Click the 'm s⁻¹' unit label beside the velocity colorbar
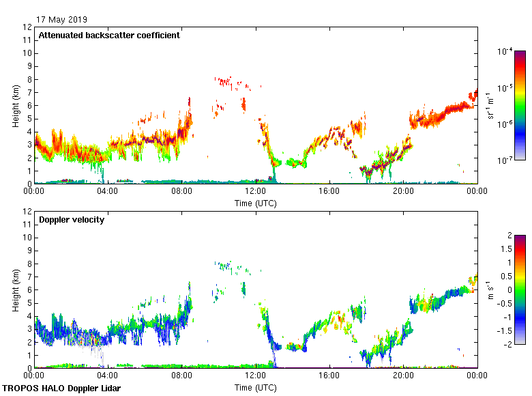This screenshot has width=532, height=396. click(491, 289)
